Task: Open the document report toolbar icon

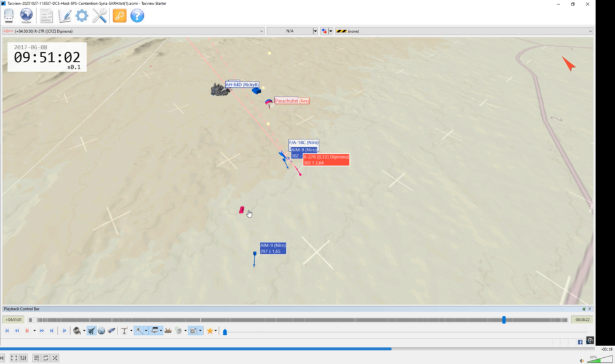Action: (46, 16)
